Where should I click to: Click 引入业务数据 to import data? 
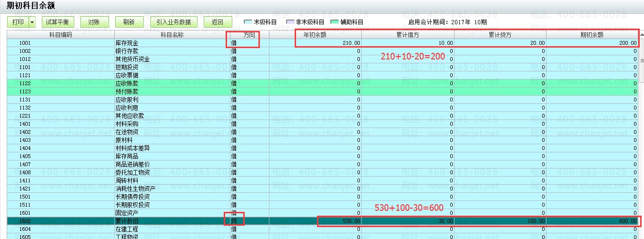tap(174, 22)
